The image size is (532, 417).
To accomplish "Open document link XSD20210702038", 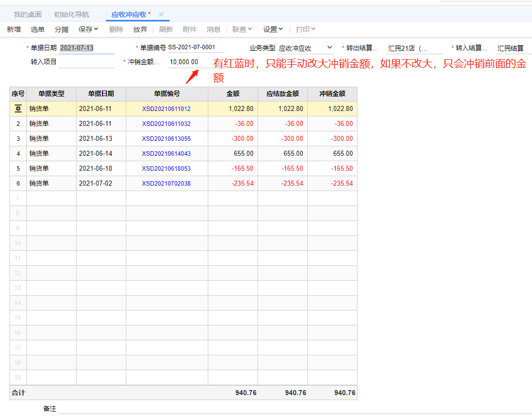I will click(x=166, y=184).
